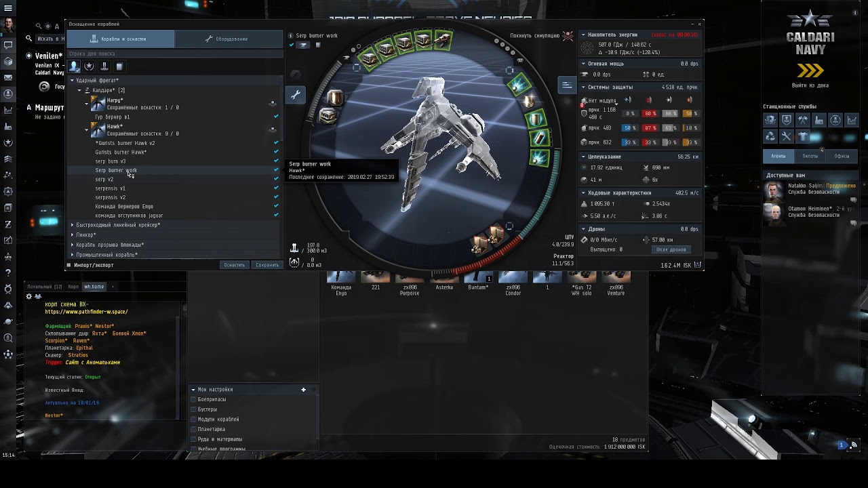
Task: Toggle the Руда и материалы filter checkbox
Action: [193, 439]
